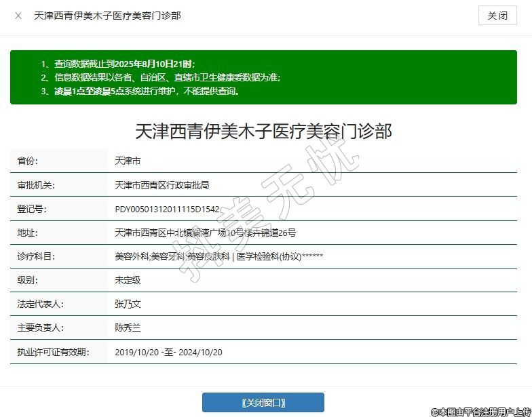This screenshot has width=532, height=417.
Task: Click main person in charge 陈秀兰
Action: point(128,327)
